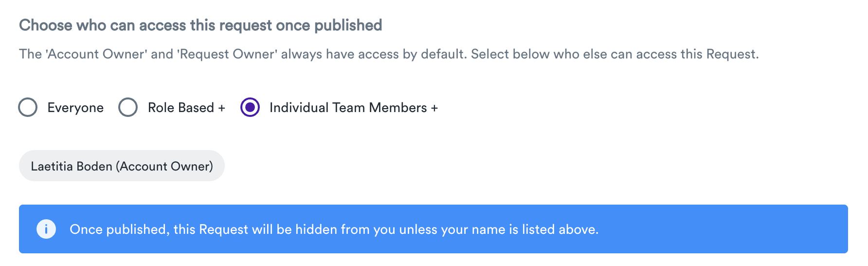Click "(Account Owner)" text inside the member chip
Image resolution: width=868 pixels, height=266 pixels.
coord(164,166)
